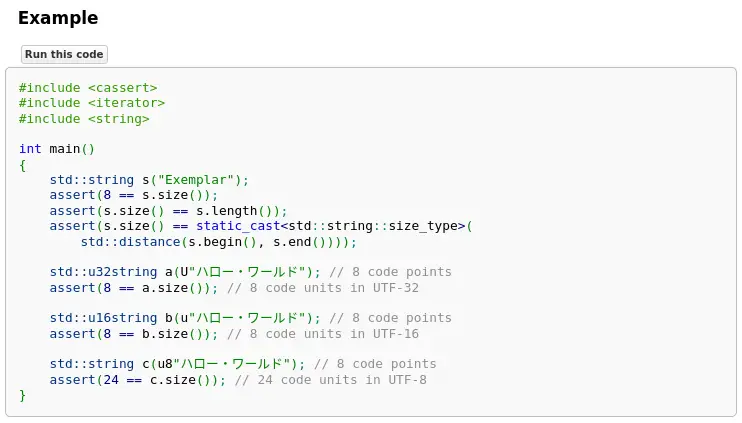Click the closing brace of main

(22, 395)
